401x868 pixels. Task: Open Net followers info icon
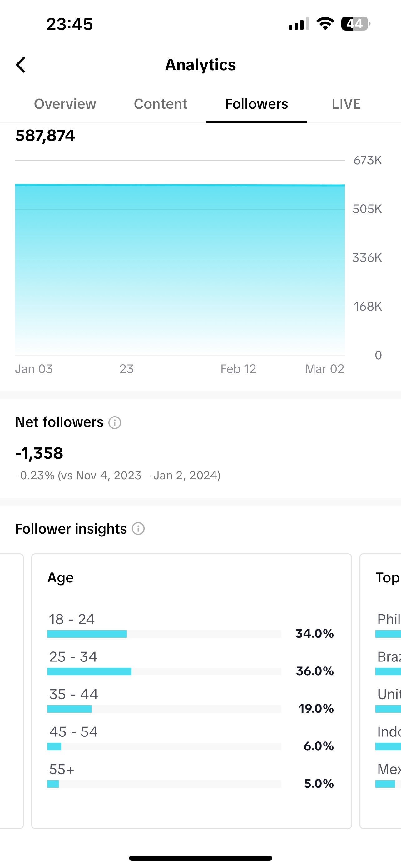(x=115, y=422)
